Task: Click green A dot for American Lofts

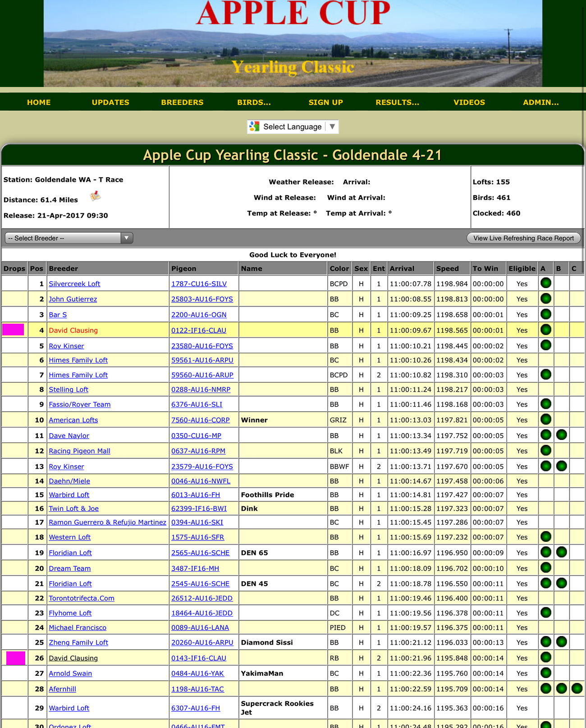Action: (x=545, y=419)
